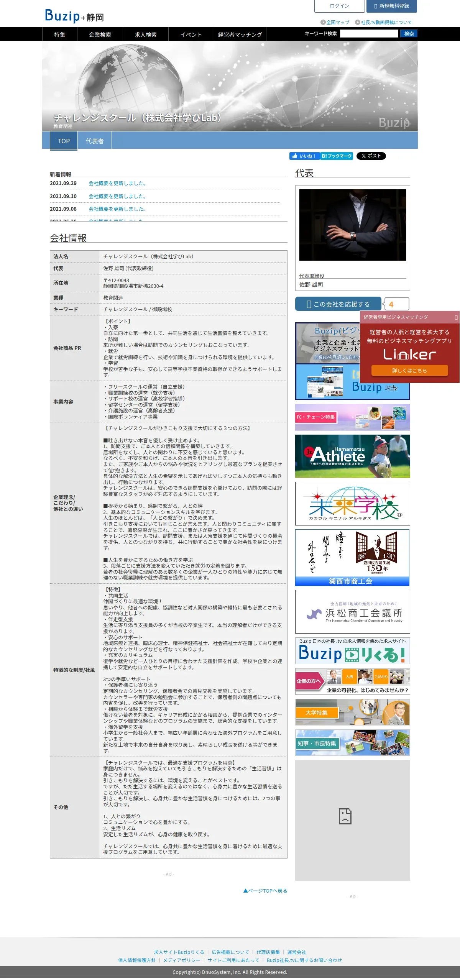This screenshot has width=460, height=980.
Task: Open メディアポリシー footer link
Action: tap(182, 960)
